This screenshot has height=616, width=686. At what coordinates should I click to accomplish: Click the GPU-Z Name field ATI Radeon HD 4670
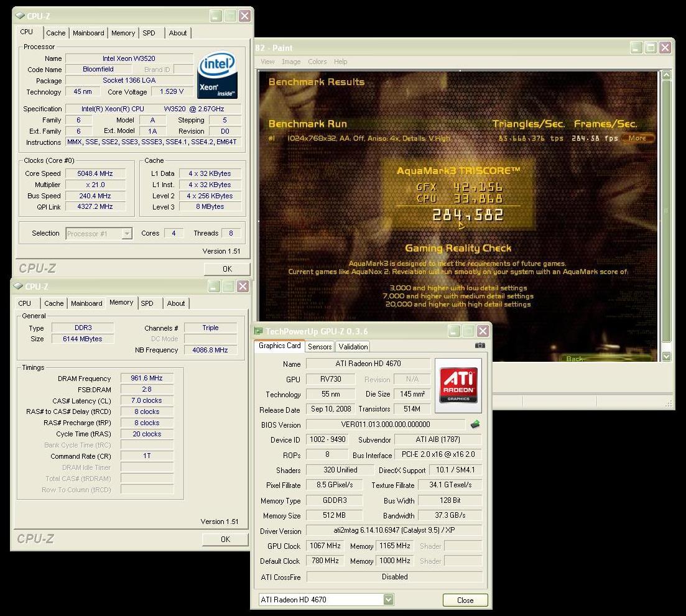pos(368,363)
